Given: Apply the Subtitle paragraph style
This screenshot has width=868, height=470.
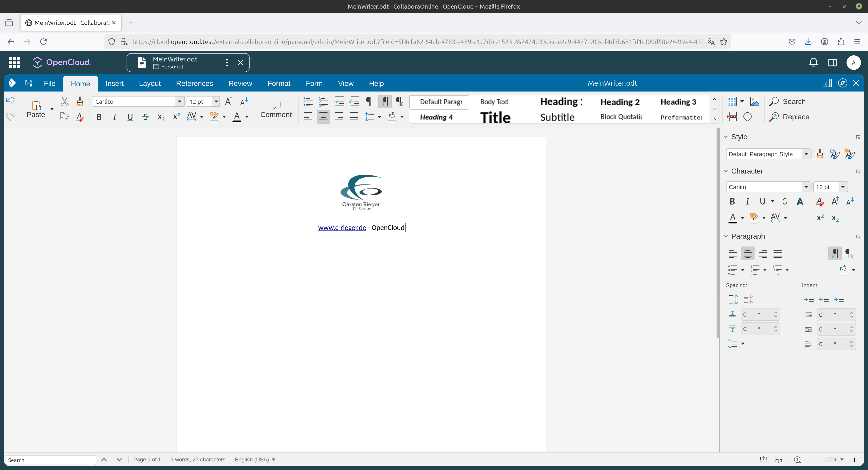Looking at the screenshot, I should [557, 117].
